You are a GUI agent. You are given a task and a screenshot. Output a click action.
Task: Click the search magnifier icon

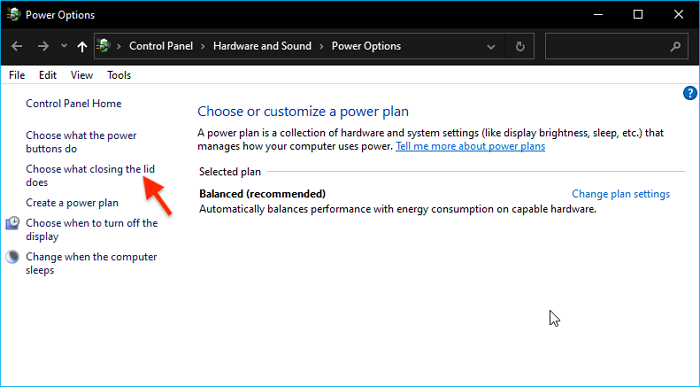(675, 46)
